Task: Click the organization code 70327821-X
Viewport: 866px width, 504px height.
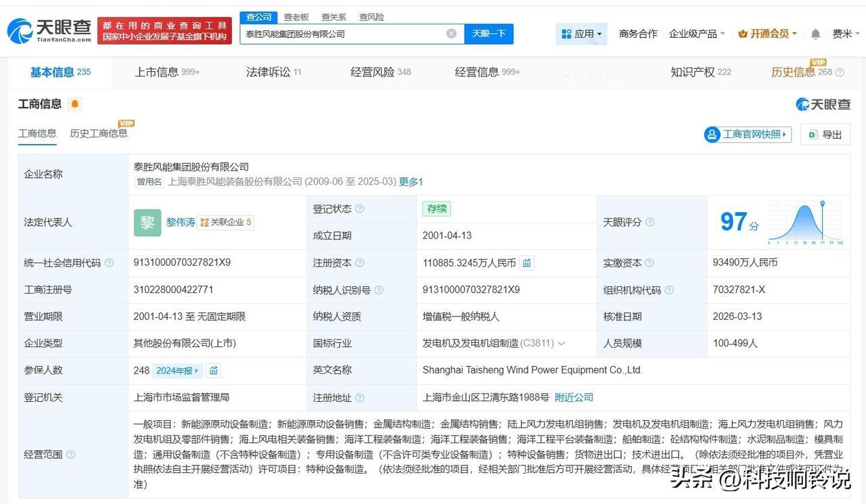Action: [739, 290]
